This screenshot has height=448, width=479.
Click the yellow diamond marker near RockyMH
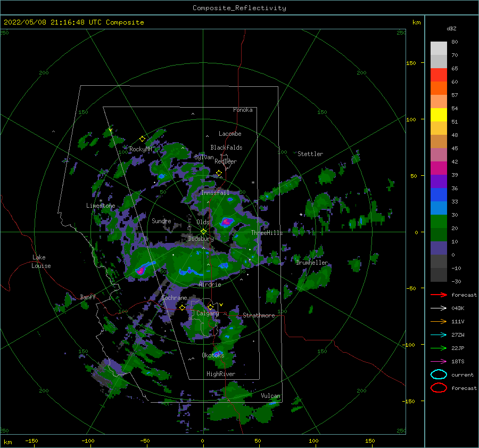(142, 139)
